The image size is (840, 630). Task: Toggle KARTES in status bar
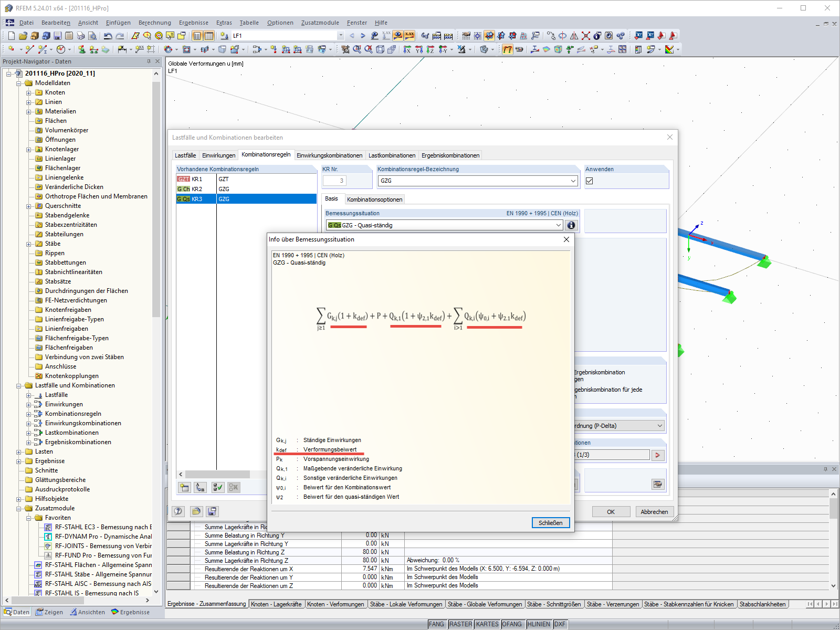coord(487,624)
